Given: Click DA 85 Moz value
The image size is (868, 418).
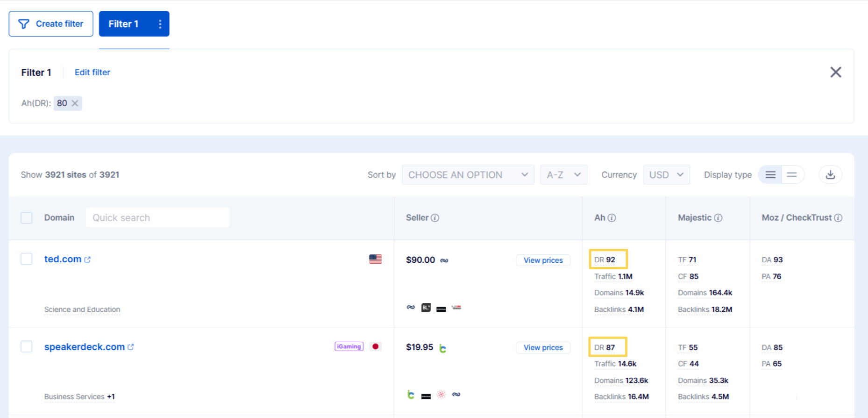Looking at the screenshot, I should tap(772, 348).
